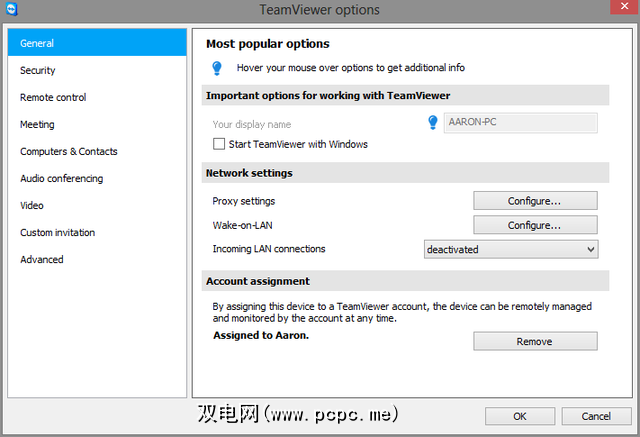Switch to Remote control options
The image size is (640, 437).
pyautogui.click(x=53, y=97)
